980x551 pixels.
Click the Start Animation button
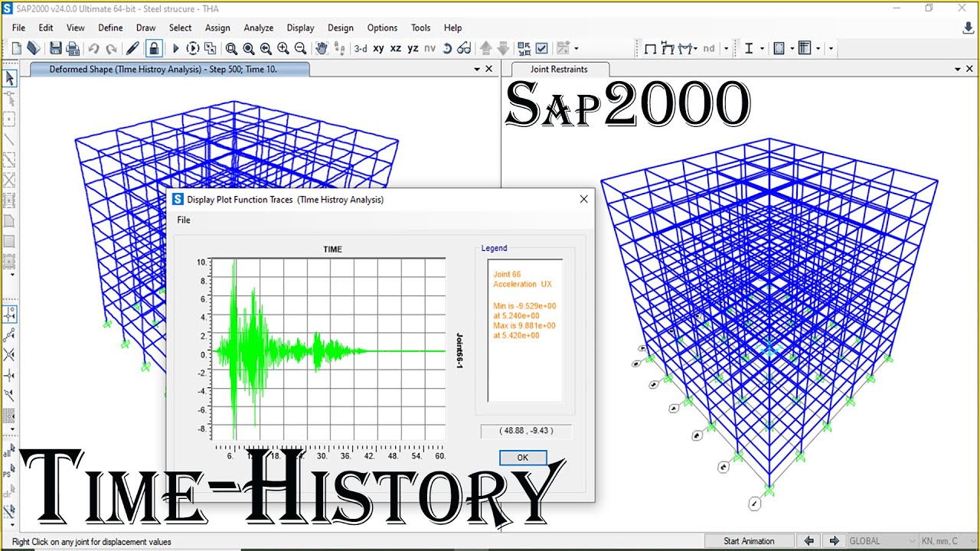[x=749, y=541]
